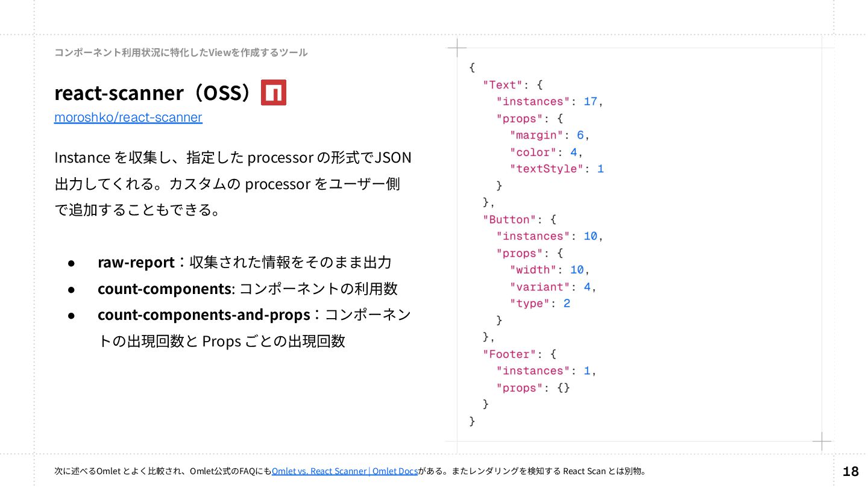Click the empty "props": {} line
The width and height of the screenshot is (868, 488).
coord(533,388)
